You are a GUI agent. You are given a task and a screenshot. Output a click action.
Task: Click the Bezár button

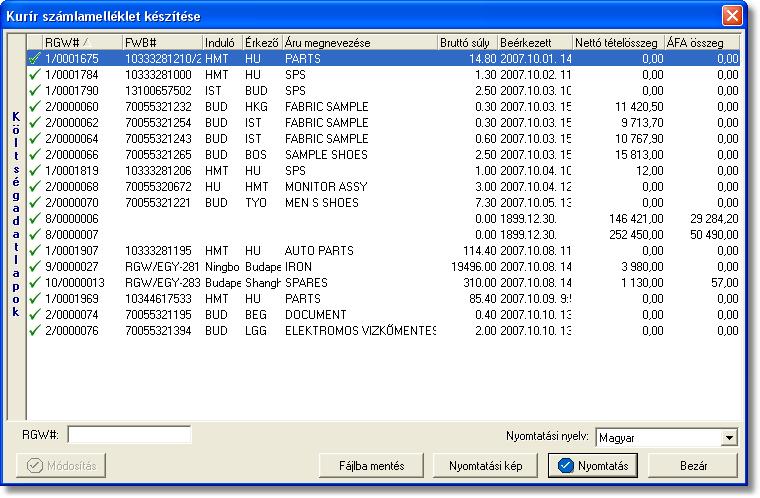[x=693, y=466]
